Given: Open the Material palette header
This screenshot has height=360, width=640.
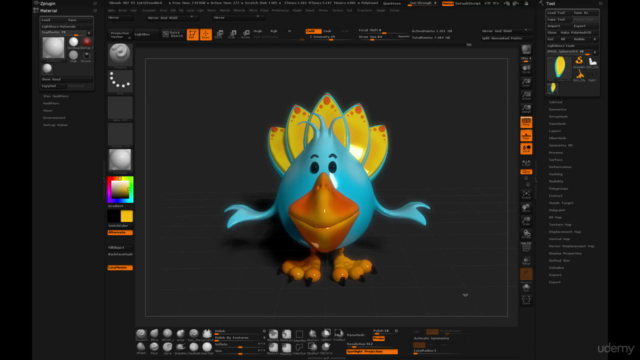Looking at the screenshot, I should pos(49,11).
